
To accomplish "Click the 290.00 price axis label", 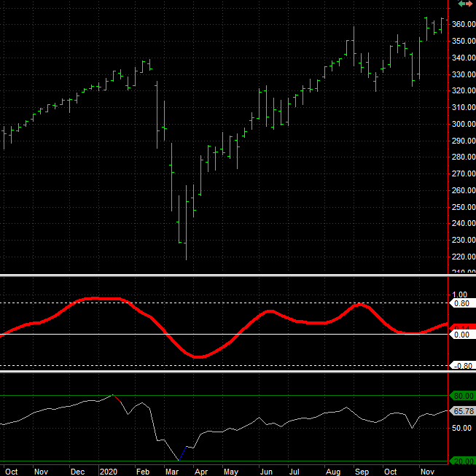I will coord(464,141).
